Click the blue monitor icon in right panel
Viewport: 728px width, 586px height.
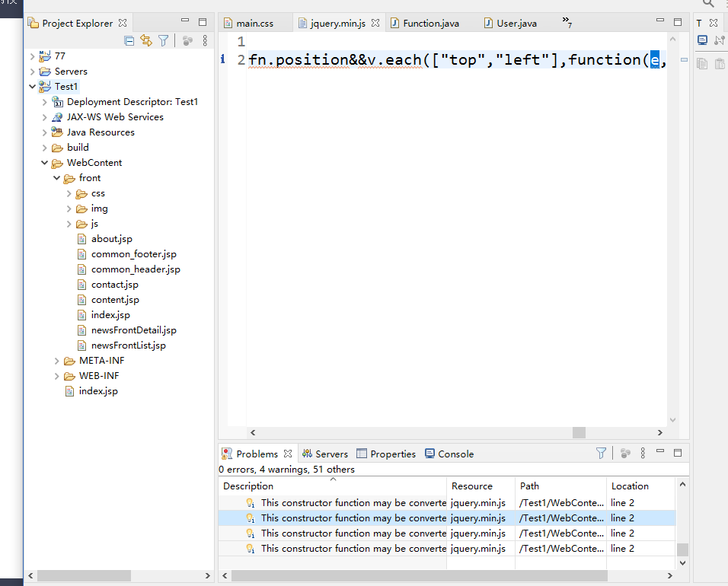702,40
